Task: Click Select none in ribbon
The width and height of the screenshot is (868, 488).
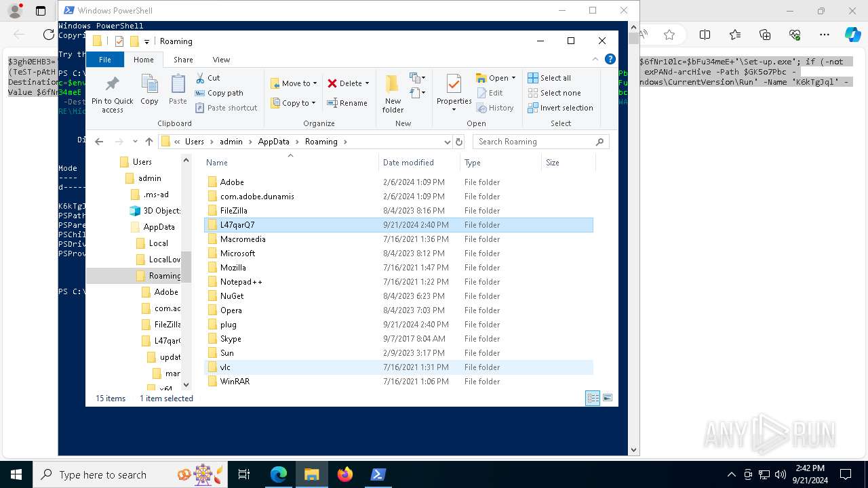Action: [x=554, y=93]
